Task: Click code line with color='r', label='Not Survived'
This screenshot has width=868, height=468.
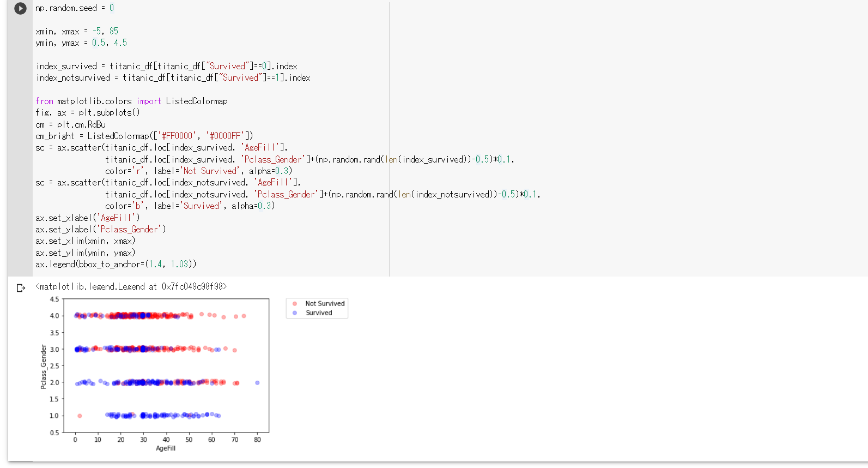Action: click(x=199, y=171)
